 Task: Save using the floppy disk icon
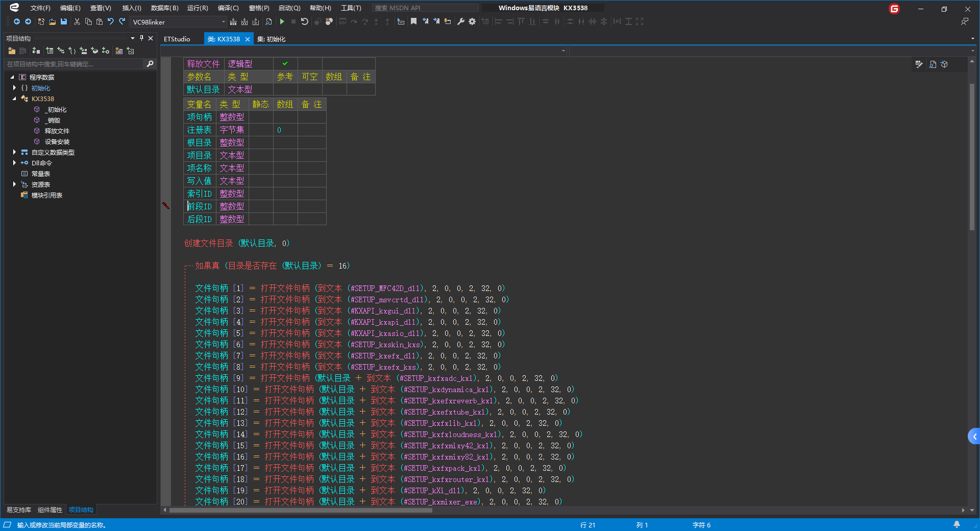(x=64, y=21)
